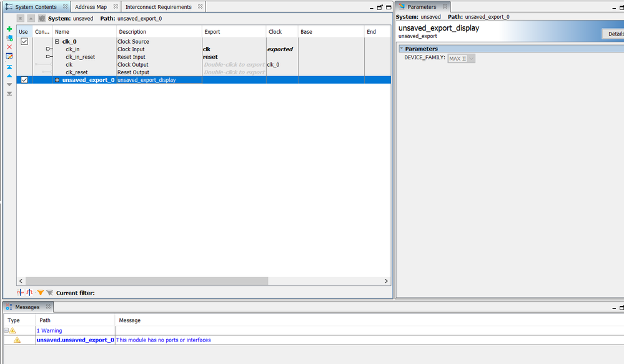This screenshot has width=624, height=364.
Task: Click the scroll-left arrow in System Contents
Action: pyautogui.click(x=21, y=281)
